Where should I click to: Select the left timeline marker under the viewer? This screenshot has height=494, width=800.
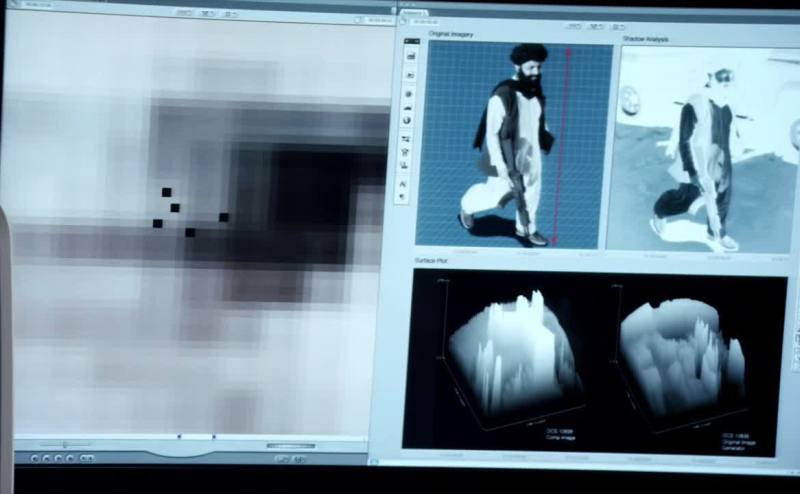coord(179,437)
